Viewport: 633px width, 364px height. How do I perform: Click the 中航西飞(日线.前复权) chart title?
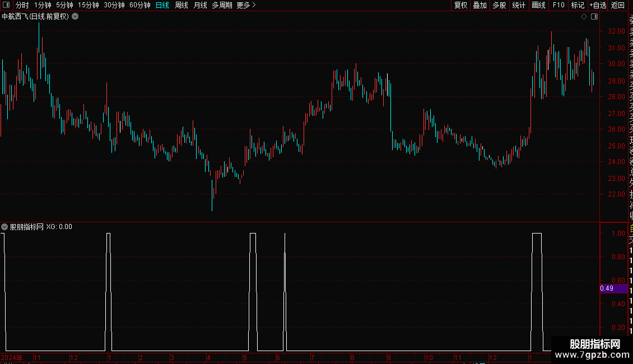[x=35, y=17]
